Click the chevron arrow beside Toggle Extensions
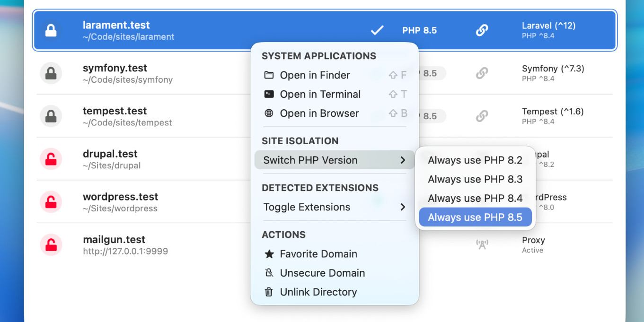This screenshot has height=322, width=644. (403, 207)
